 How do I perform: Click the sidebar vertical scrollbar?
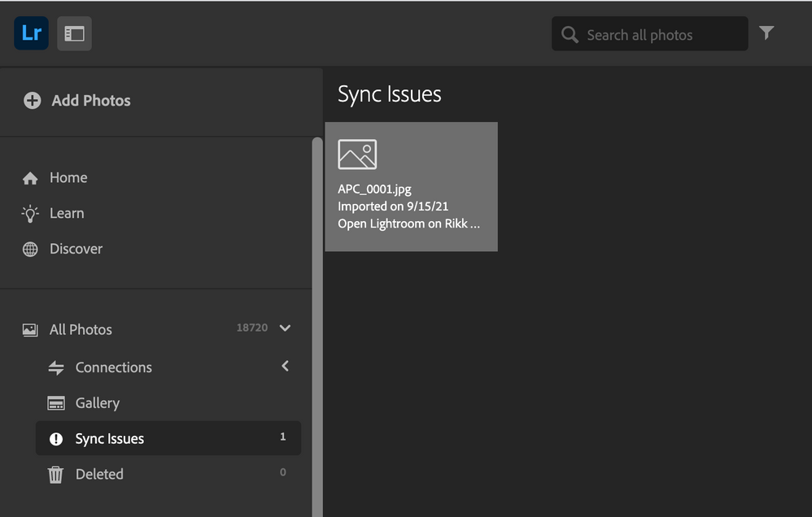click(x=317, y=325)
